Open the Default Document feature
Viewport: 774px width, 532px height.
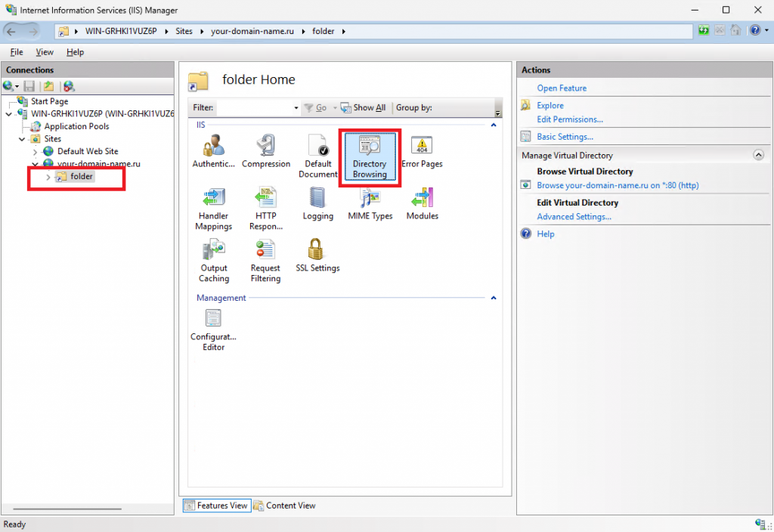pyautogui.click(x=318, y=156)
